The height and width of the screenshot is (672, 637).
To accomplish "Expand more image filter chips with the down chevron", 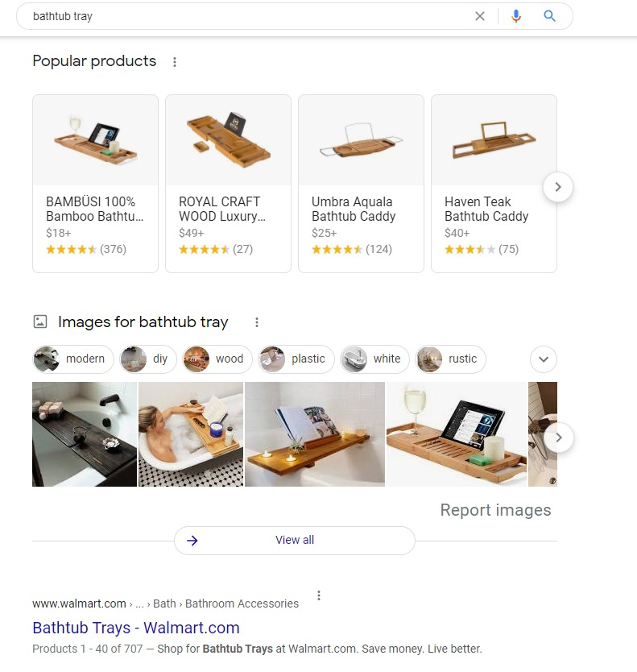I will tap(543, 359).
